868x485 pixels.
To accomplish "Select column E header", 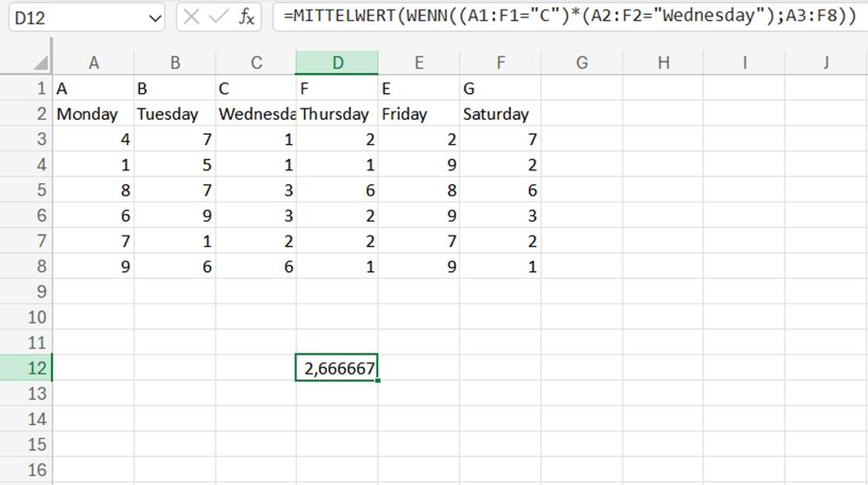I will [419, 63].
